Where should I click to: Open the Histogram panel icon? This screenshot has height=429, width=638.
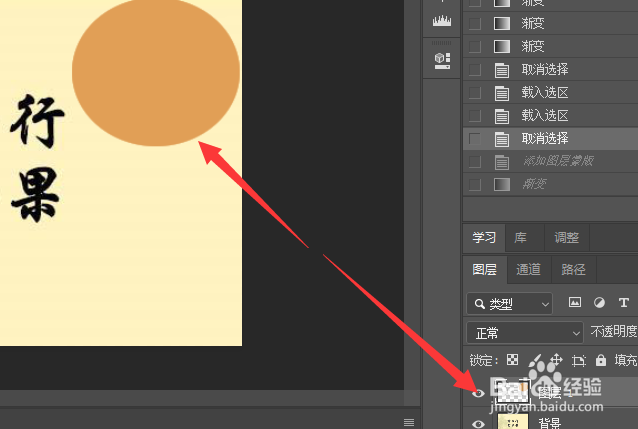tap(442, 21)
